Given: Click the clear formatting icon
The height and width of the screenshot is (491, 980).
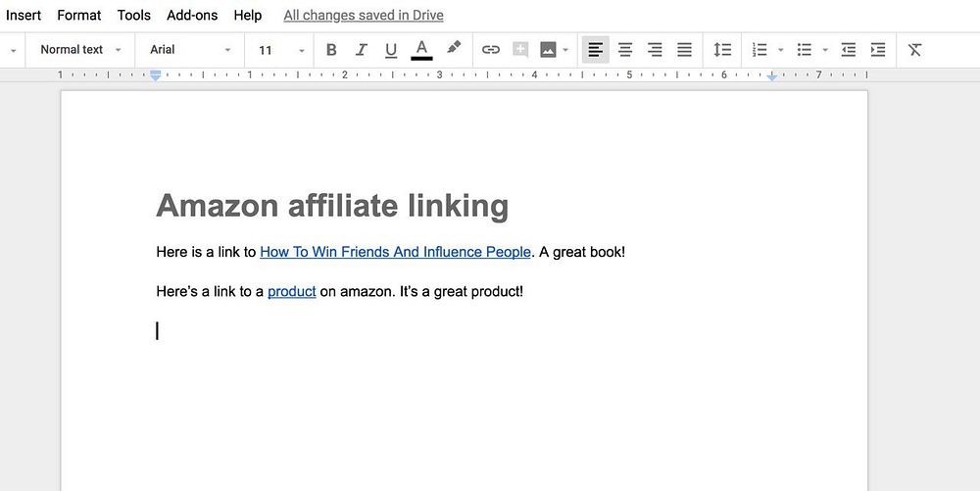Looking at the screenshot, I should click(x=915, y=50).
